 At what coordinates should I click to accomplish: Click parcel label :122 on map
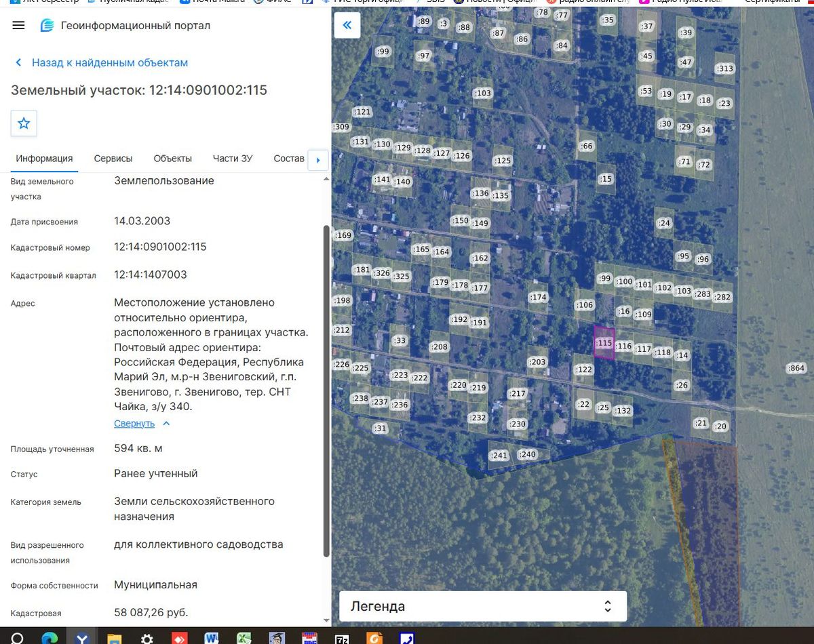583,369
